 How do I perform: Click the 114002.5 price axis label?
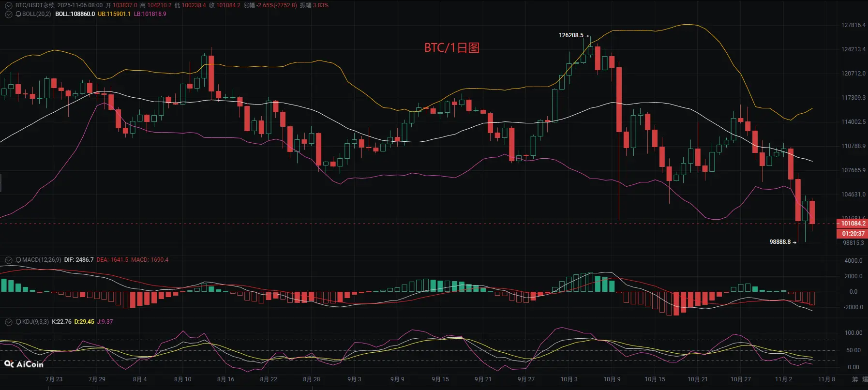pos(853,122)
